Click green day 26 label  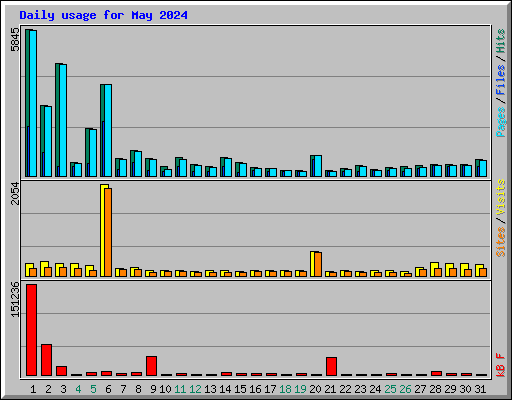[405, 389]
